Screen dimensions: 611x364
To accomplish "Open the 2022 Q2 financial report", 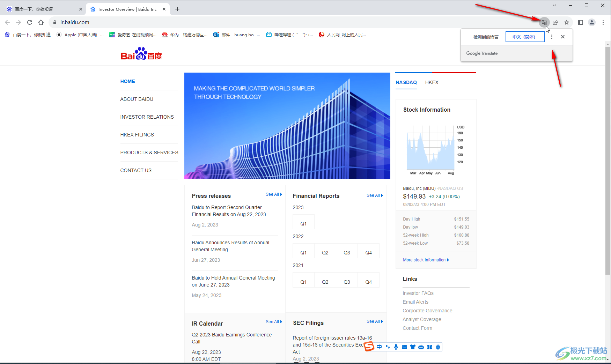I will click(325, 251).
